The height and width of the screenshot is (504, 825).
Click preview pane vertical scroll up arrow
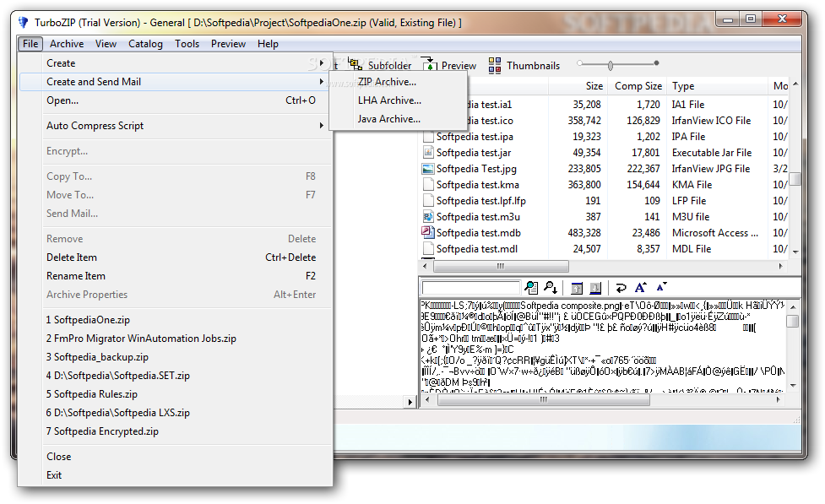tap(793, 306)
